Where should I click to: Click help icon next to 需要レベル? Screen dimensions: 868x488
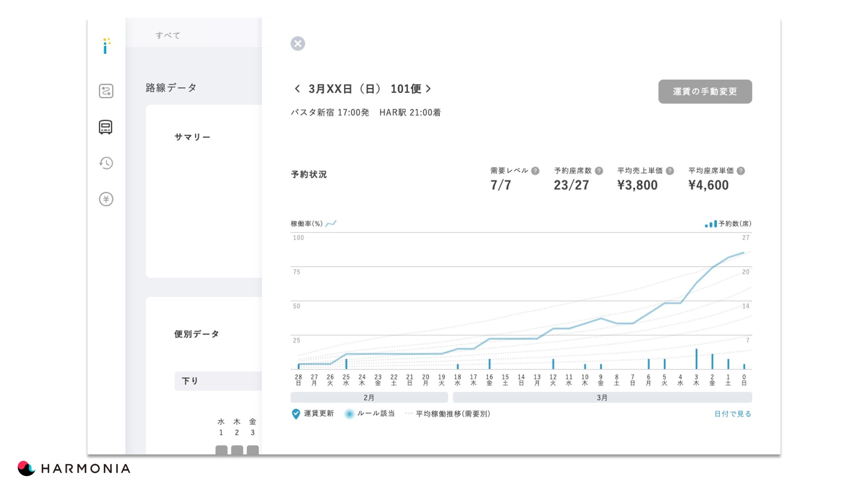535,171
